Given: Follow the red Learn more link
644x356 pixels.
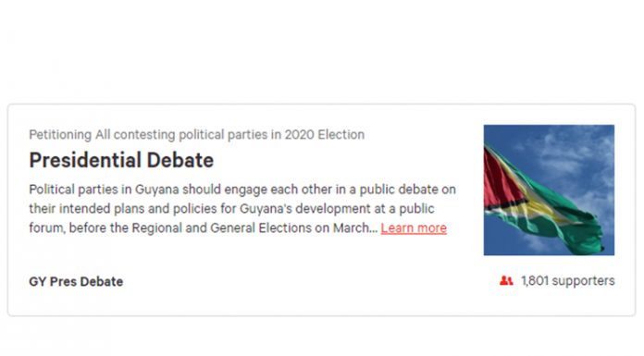Looking at the screenshot, I should pos(414,227).
